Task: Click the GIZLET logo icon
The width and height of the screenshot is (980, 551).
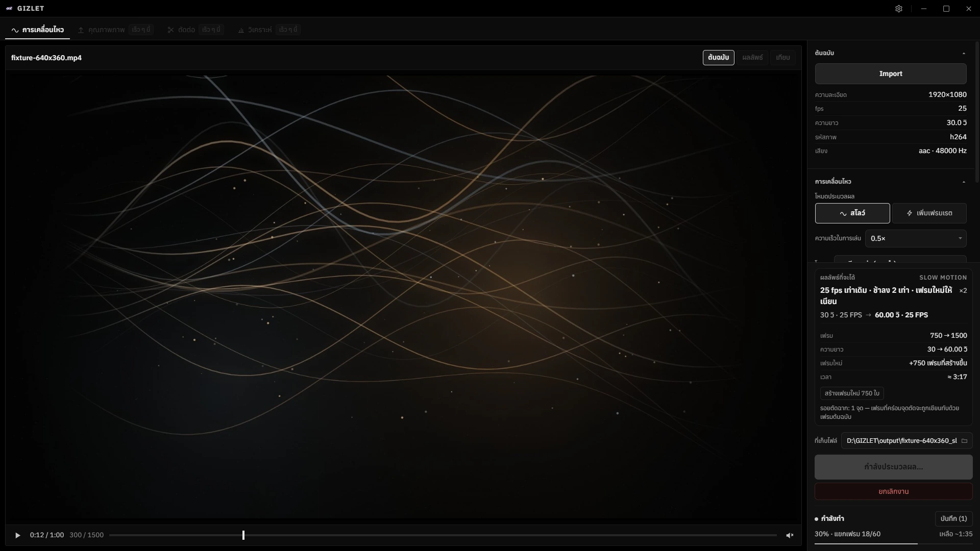Action: [x=9, y=9]
